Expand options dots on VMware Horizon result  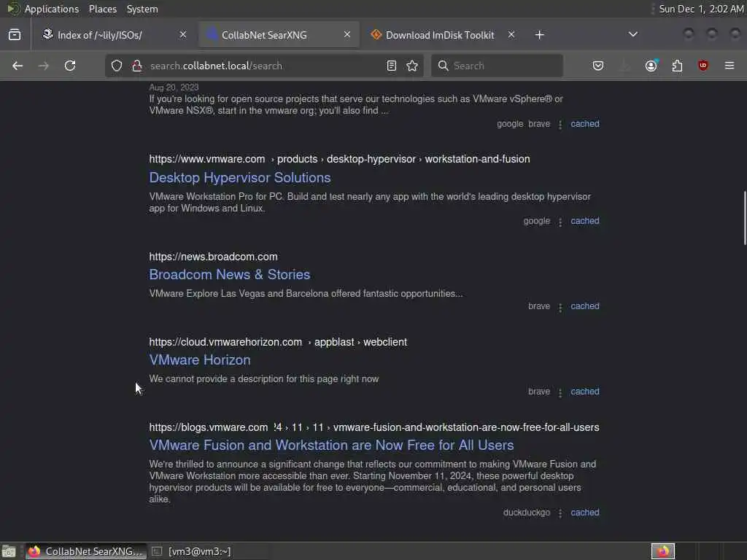560,392
